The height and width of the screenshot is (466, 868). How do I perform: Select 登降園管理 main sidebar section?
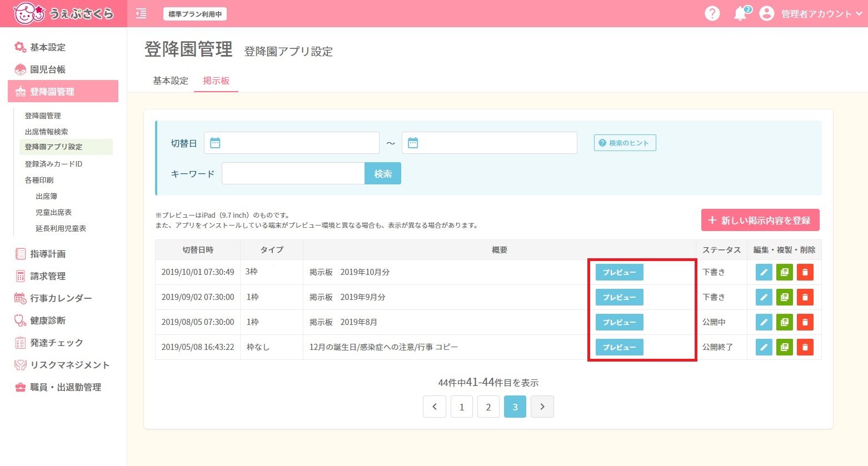pos(63,91)
